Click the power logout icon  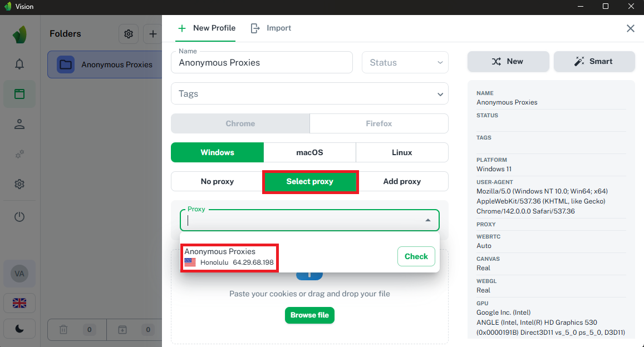[x=19, y=216]
